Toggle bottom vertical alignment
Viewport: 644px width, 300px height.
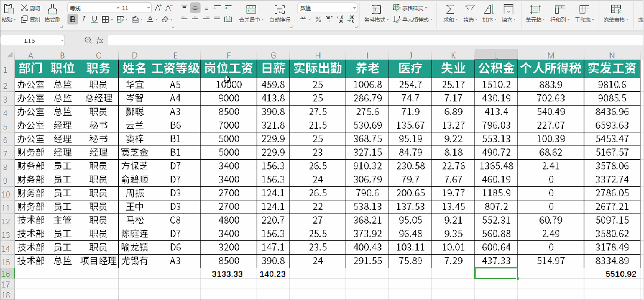point(206,8)
